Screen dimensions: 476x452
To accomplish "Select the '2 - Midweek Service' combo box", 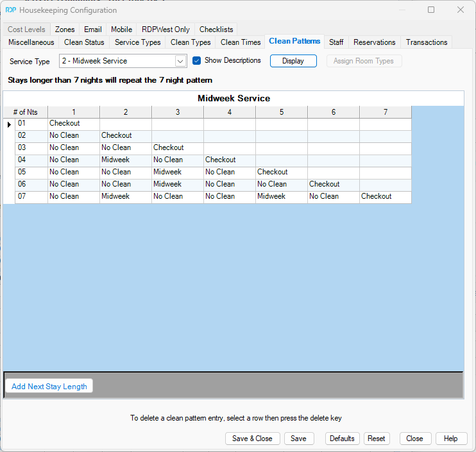I will 123,62.
